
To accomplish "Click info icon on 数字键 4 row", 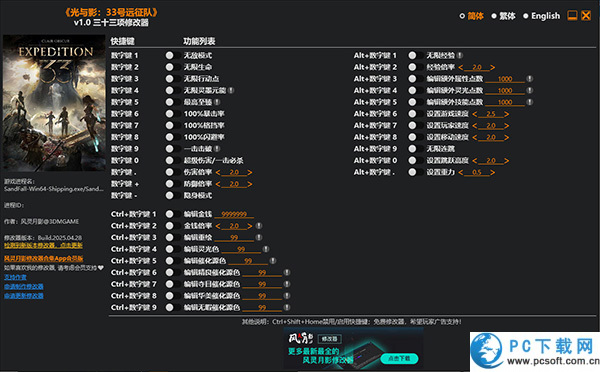I will pyautogui.click(x=231, y=90).
